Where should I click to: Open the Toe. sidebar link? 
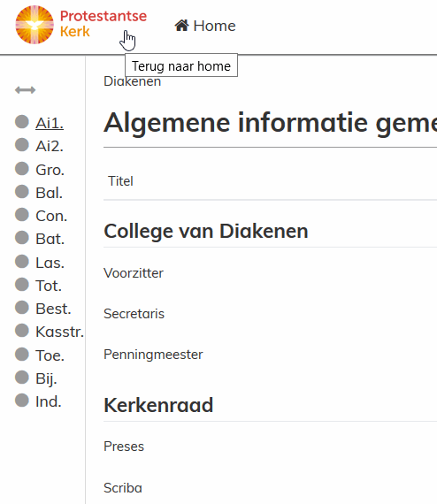tap(50, 355)
